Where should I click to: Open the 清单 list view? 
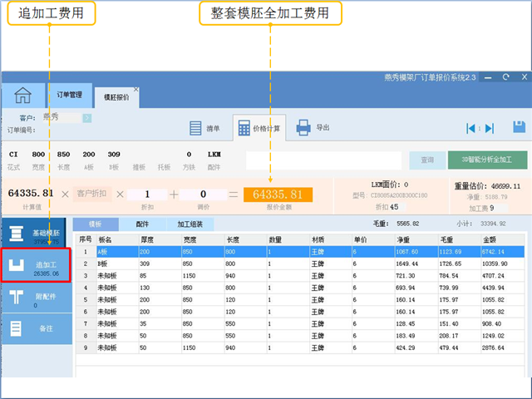pyautogui.click(x=204, y=128)
